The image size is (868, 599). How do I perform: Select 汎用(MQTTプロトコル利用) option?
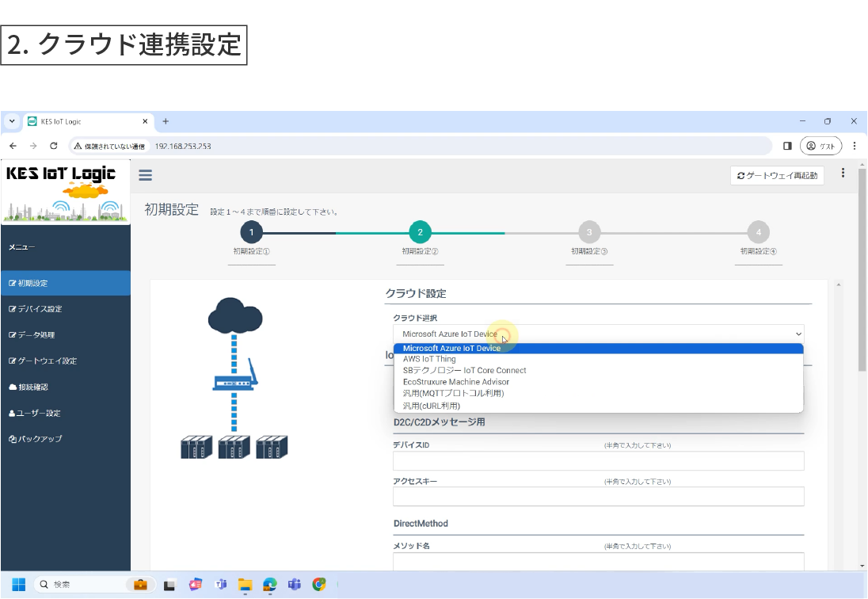(x=599, y=394)
